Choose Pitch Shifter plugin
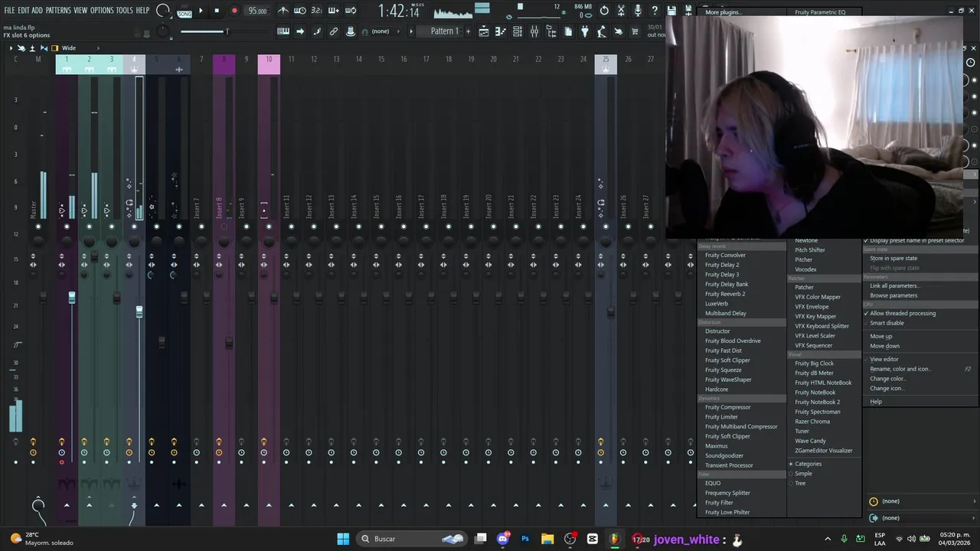 [x=810, y=250]
